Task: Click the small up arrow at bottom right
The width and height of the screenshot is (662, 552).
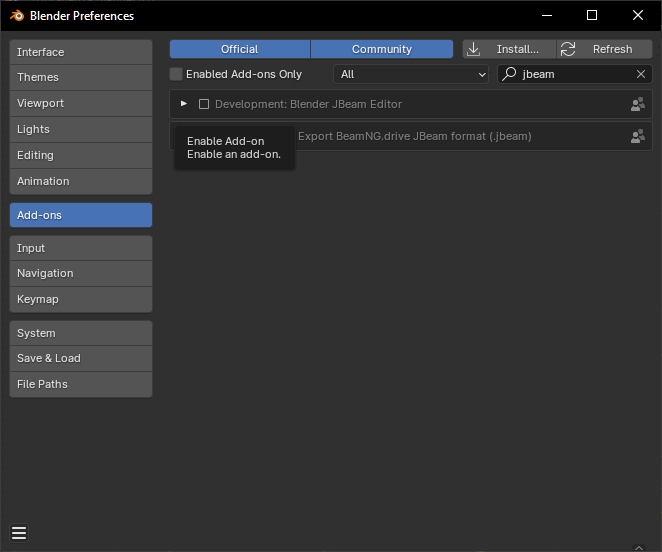Action: click(639, 548)
